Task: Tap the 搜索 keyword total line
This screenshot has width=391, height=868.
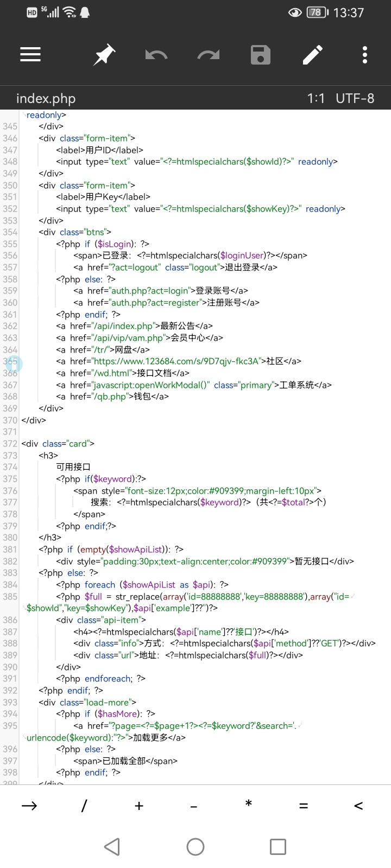Action: pos(209,502)
